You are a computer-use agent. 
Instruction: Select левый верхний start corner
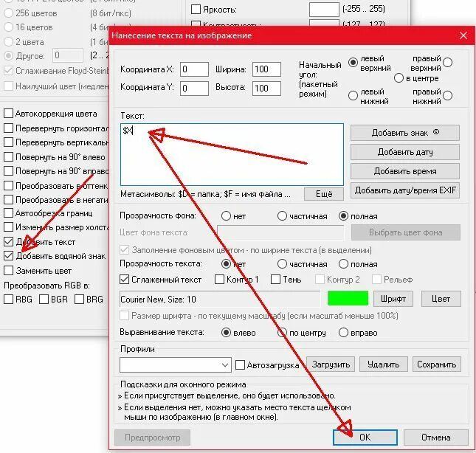[x=353, y=63]
